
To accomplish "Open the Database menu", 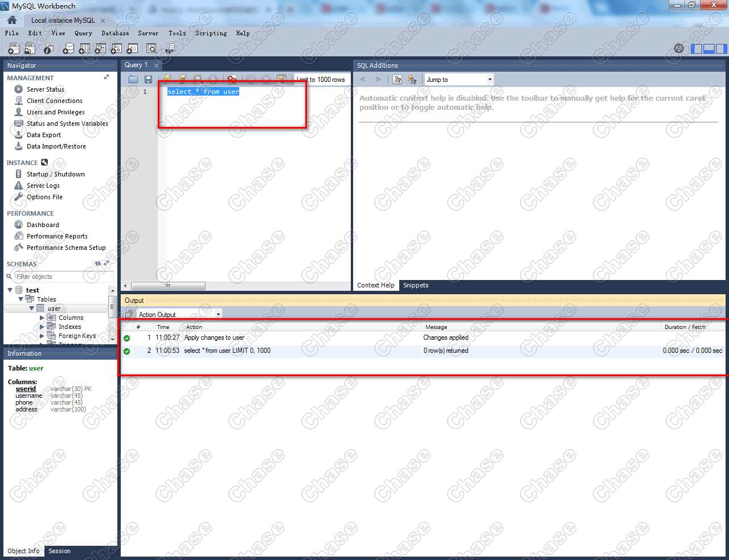I will point(115,33).
